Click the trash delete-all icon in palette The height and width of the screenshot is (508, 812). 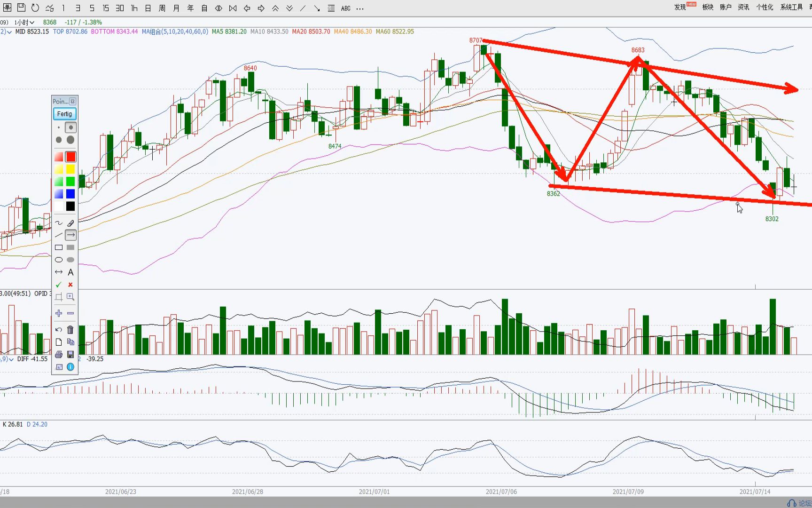(x=70, y=330)
